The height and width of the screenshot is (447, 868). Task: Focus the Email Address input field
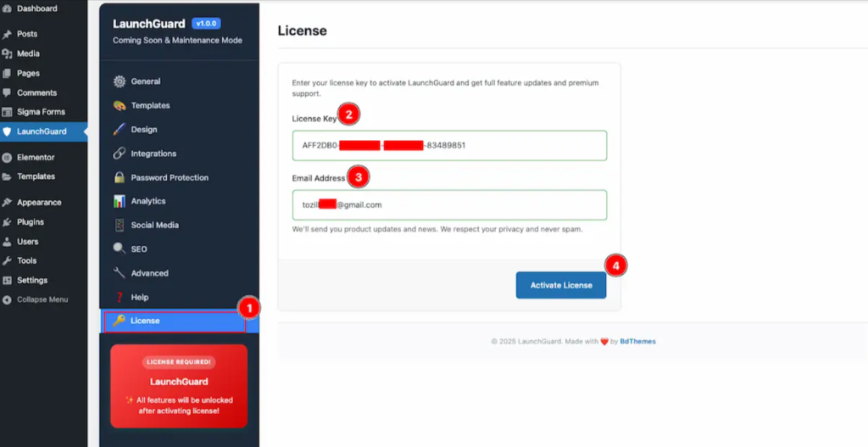(x=449, y=205)
